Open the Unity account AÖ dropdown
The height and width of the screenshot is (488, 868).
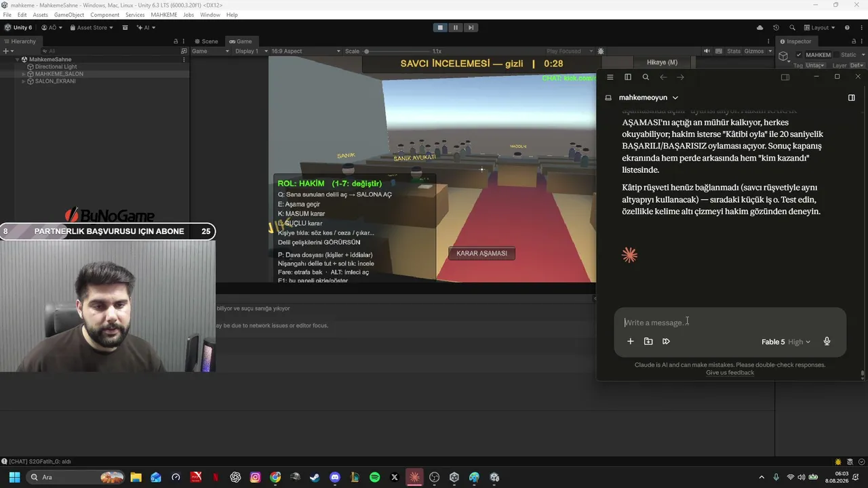(52, 28)
